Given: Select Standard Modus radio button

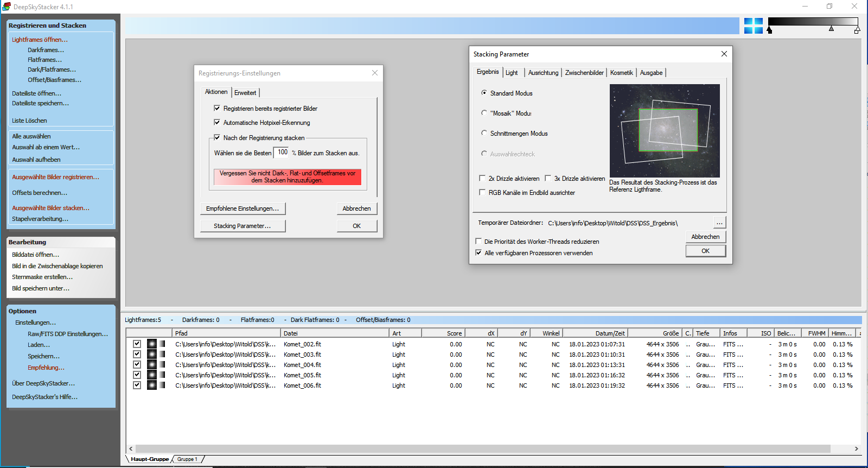Looking at the screenshot, I should click(x=484, y=93).
